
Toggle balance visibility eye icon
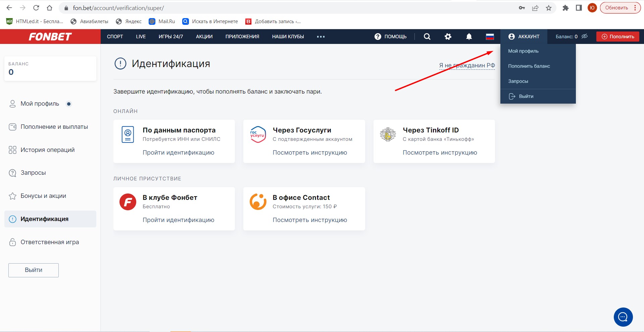tap(585, 36)
